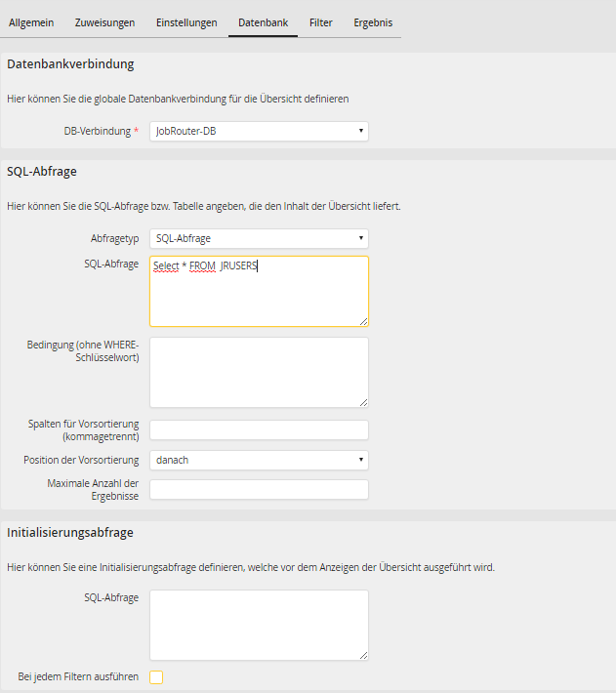Focus the Spalten für Vorsortierung input

pyautogui.click(x=259, y=429)
